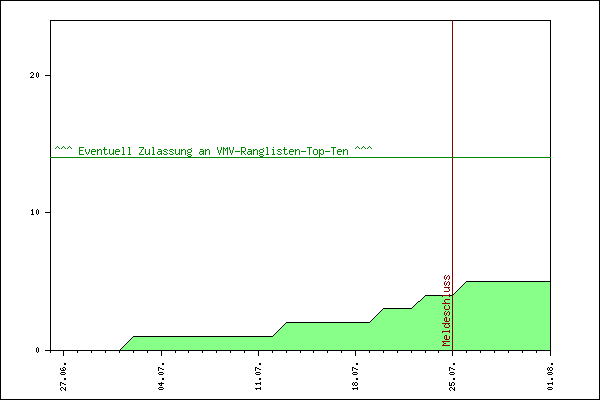Click the Meldeschluss rotated red label
600x400 pixels.
[447, 310]
